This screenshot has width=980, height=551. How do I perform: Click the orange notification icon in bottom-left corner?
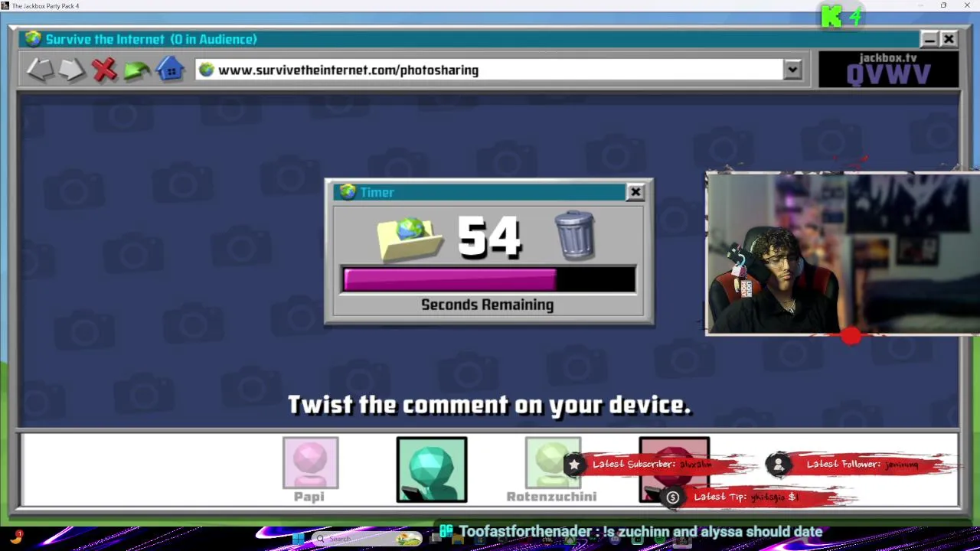tap(15, 537)
